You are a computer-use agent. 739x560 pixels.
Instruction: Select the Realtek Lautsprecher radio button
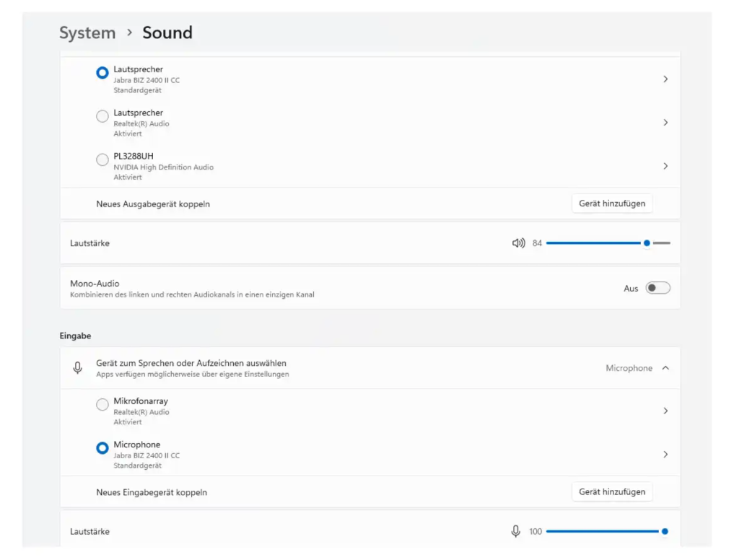coord(102,115)
